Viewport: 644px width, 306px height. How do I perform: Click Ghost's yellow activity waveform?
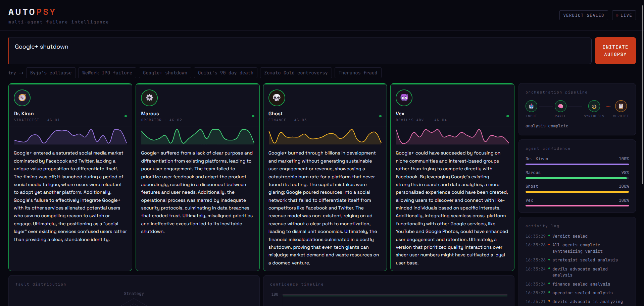point(325,136)
